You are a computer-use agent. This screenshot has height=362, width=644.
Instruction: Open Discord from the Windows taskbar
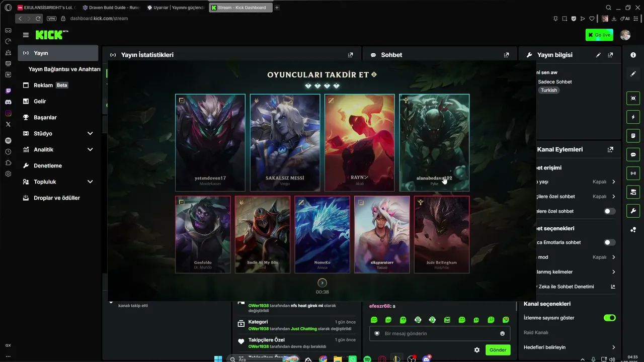point(427,359)
